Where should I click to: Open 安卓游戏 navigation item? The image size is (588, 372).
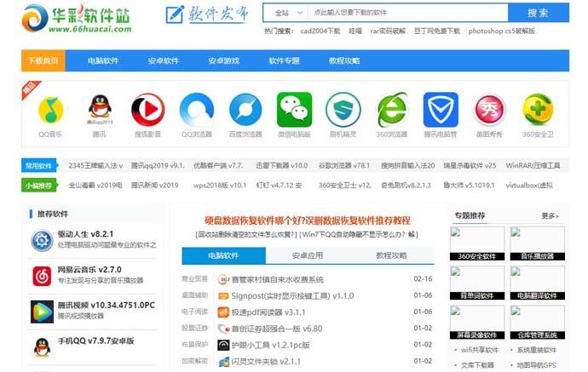(x=223, y=60)
